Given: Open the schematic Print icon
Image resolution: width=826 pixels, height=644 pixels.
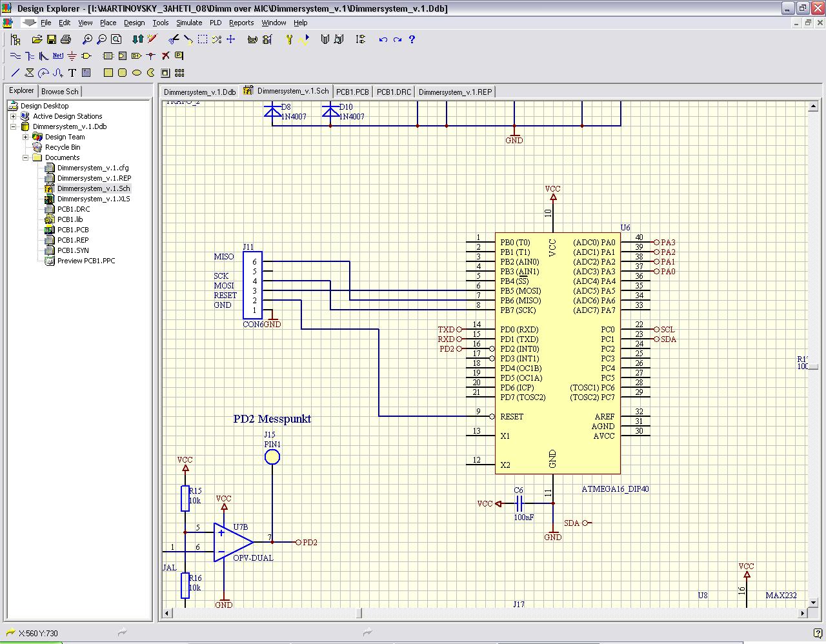Looking at the screenshot, I should coord(65,39).
